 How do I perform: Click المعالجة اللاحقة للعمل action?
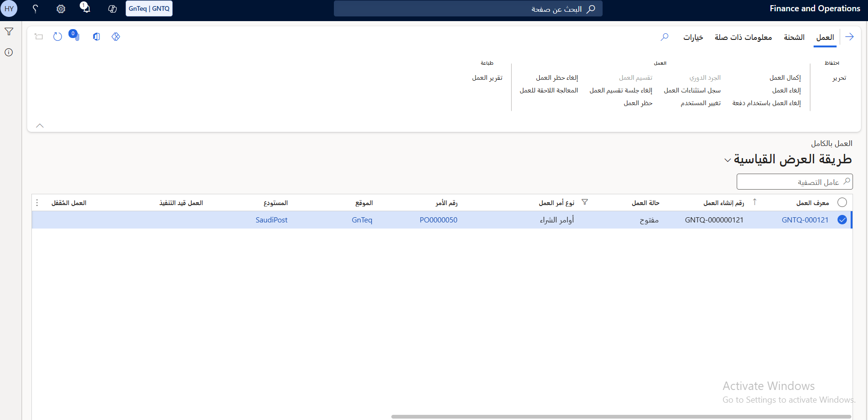pos(549,91)
